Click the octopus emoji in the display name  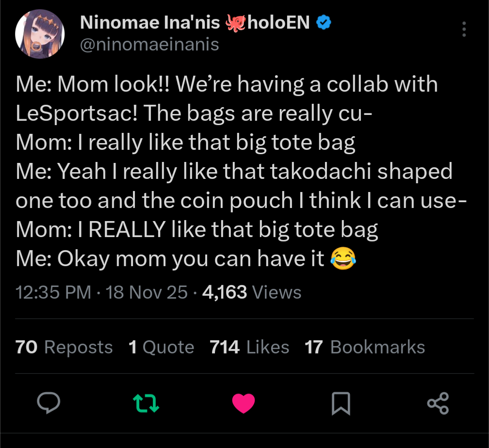[x=236, y=23]
